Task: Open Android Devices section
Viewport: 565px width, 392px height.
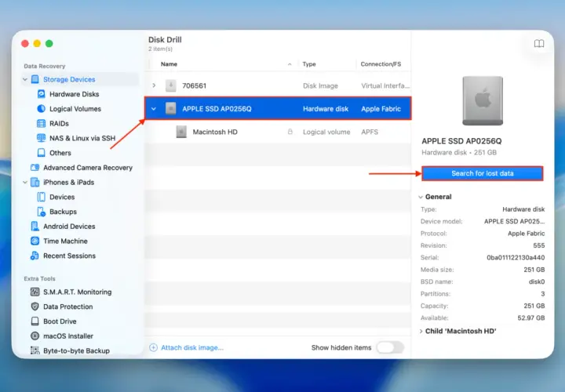Action: pyautogui.click(x=69, y=227)
